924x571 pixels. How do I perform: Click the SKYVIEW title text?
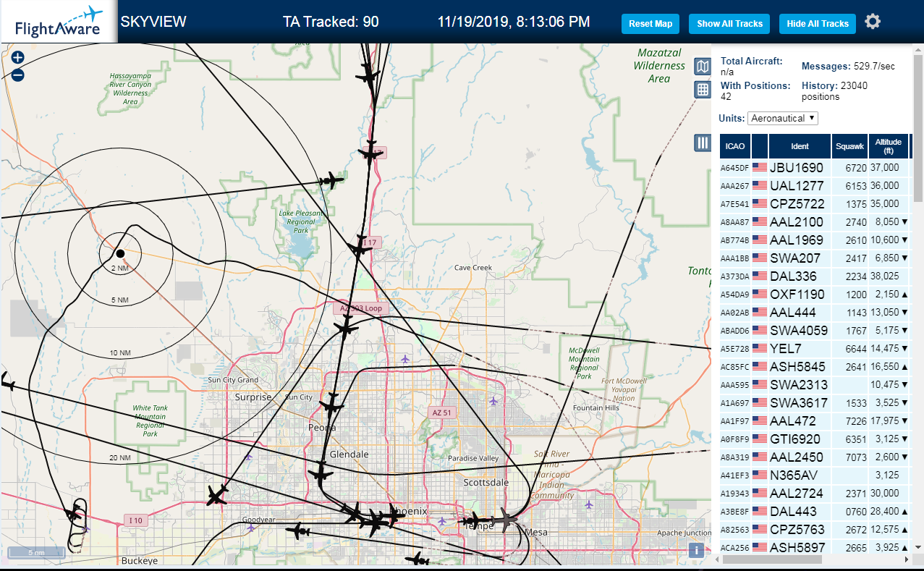click(153, 22)
